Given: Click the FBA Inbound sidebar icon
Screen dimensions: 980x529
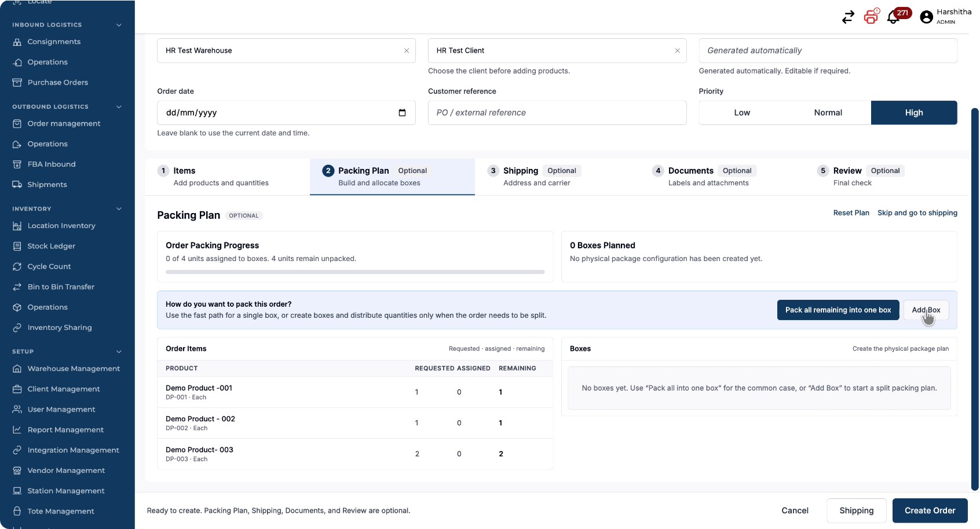Looking at the screenshot, I should (17, 164).
